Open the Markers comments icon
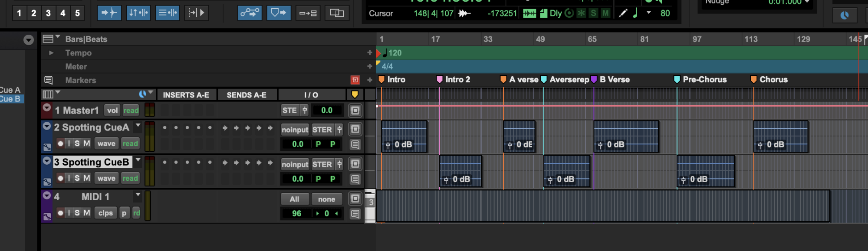This screenshot has width=868, height=251. 48,80
